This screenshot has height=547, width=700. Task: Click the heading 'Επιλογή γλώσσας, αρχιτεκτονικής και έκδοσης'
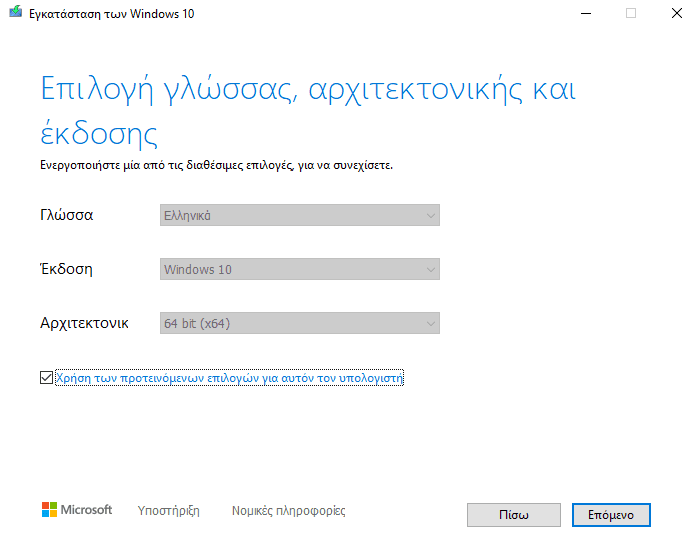click(308, 111)
